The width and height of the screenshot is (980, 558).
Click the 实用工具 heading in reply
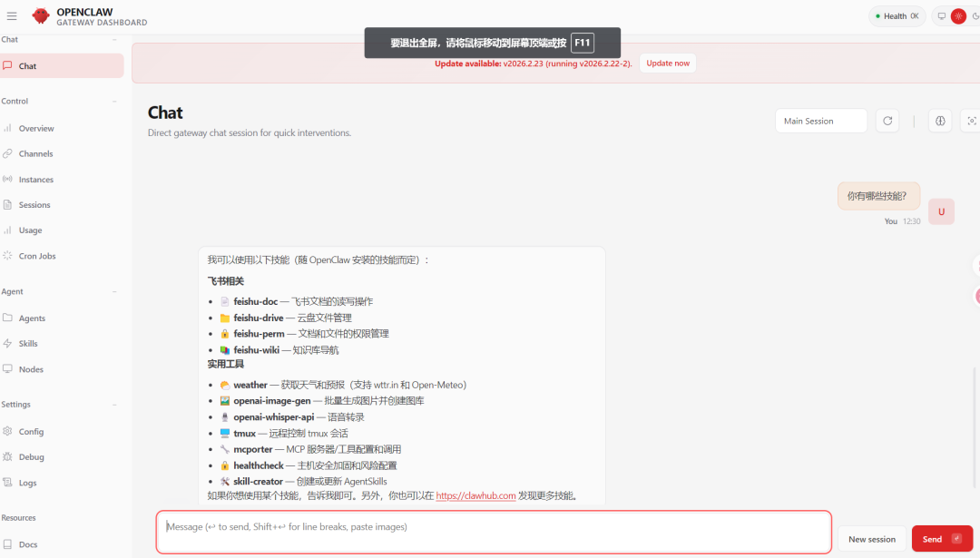(226, 364)
